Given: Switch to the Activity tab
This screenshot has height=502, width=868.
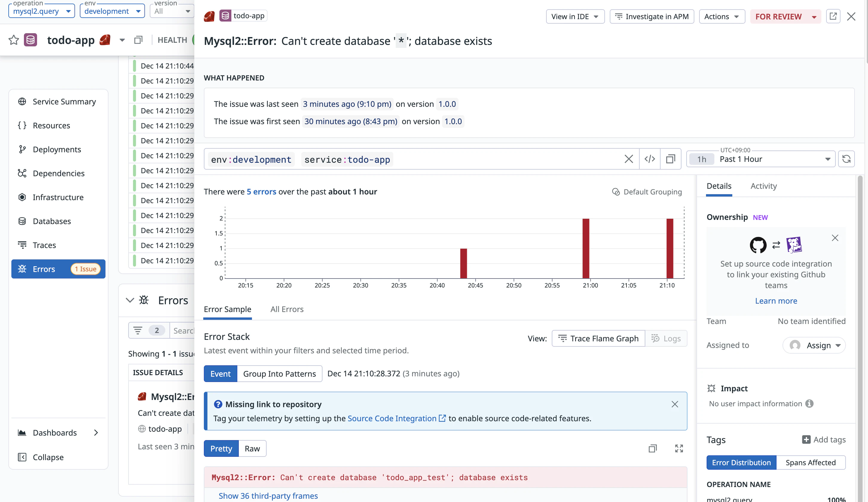Looking at the screenshot, I should click(x=764, y=186).
